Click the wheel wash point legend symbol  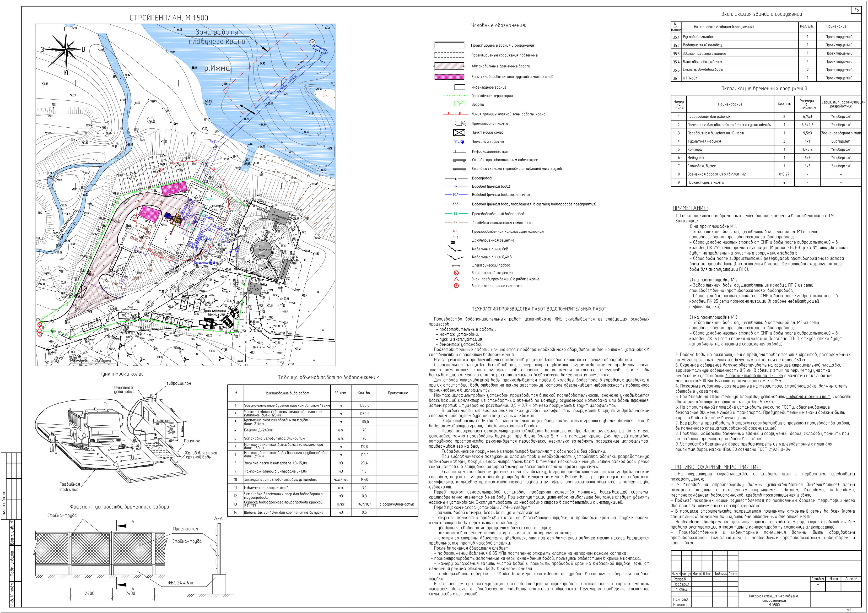[x=459, y=133]
